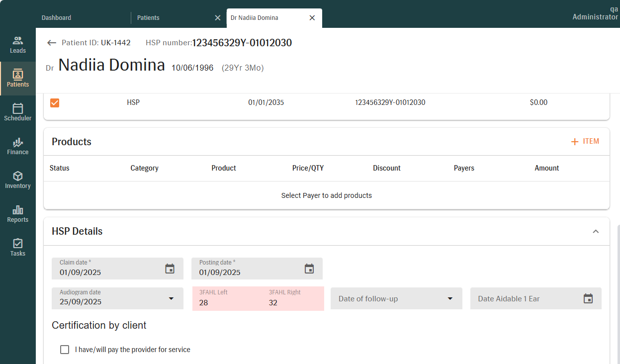Expand the Audiogram date dropdown
The width and height of the screenshot is (620, 364).
click(171, 298)
